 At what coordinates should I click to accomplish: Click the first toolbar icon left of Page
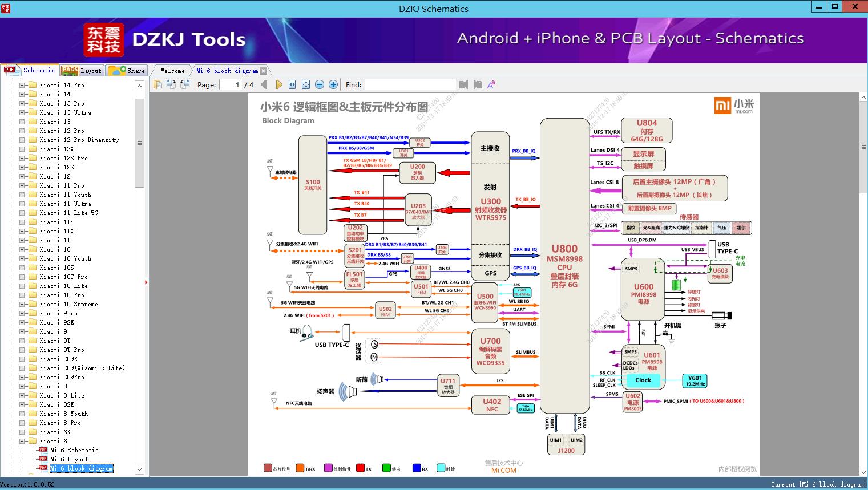(x=158, y=84)
